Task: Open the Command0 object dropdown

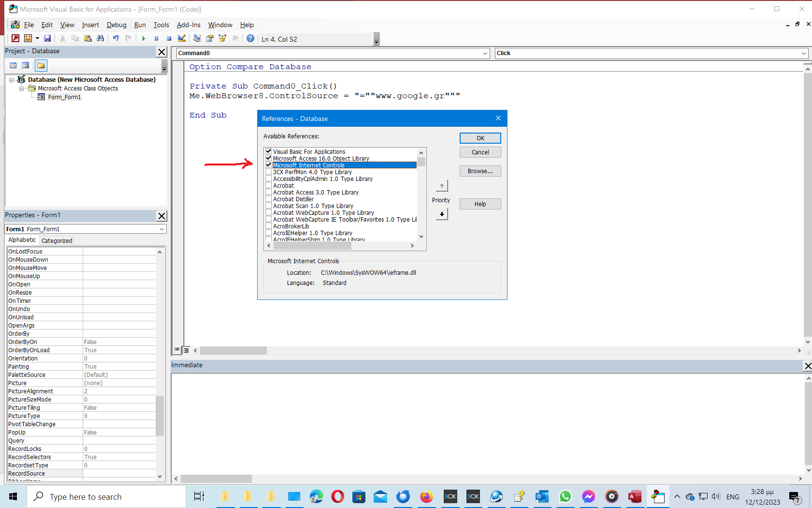Action: tap(485, 53)
